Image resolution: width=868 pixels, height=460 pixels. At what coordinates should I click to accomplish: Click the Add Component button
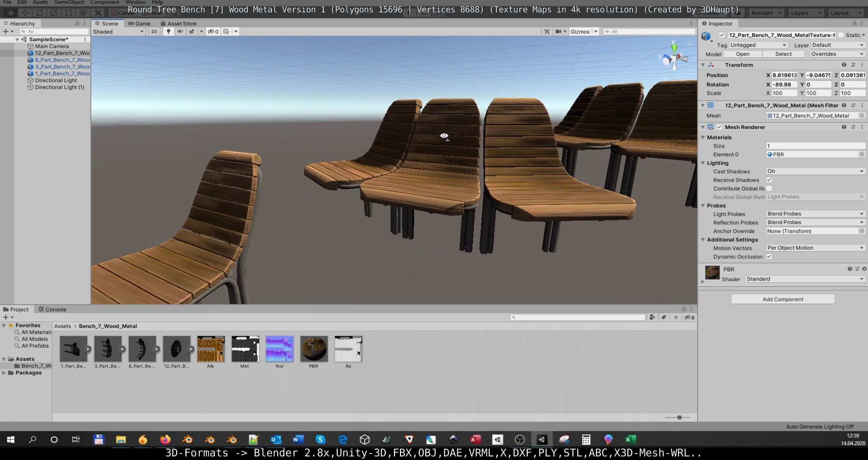click(x=783, y=299)
